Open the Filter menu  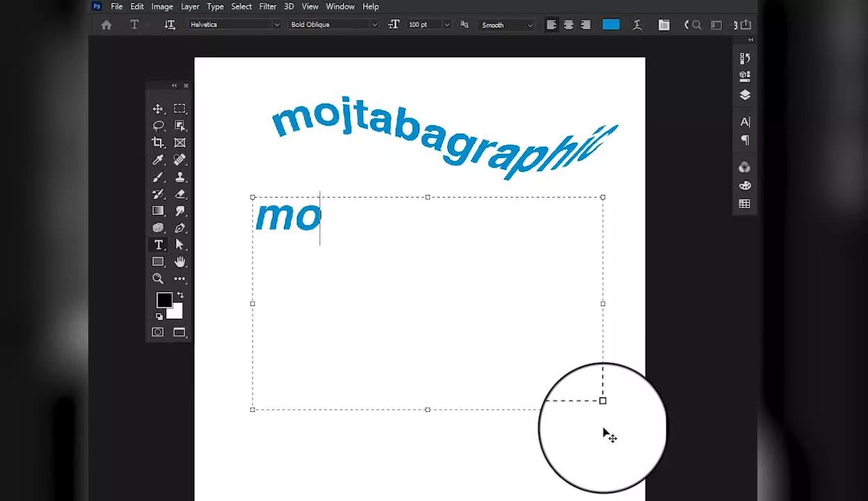[x=268, y=6]
